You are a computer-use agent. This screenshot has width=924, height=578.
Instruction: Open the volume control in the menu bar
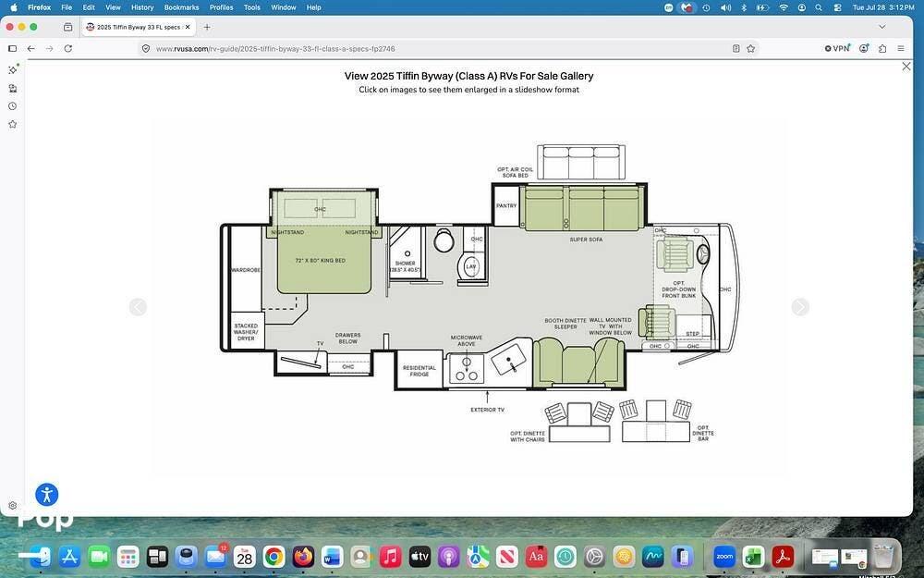(x=726, y=7)
